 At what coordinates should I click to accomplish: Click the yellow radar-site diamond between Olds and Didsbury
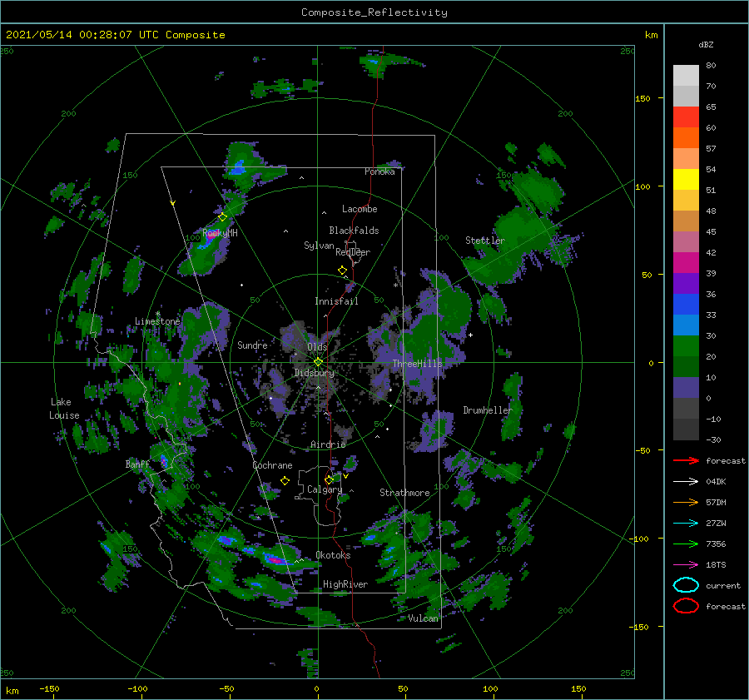(318, 362)
